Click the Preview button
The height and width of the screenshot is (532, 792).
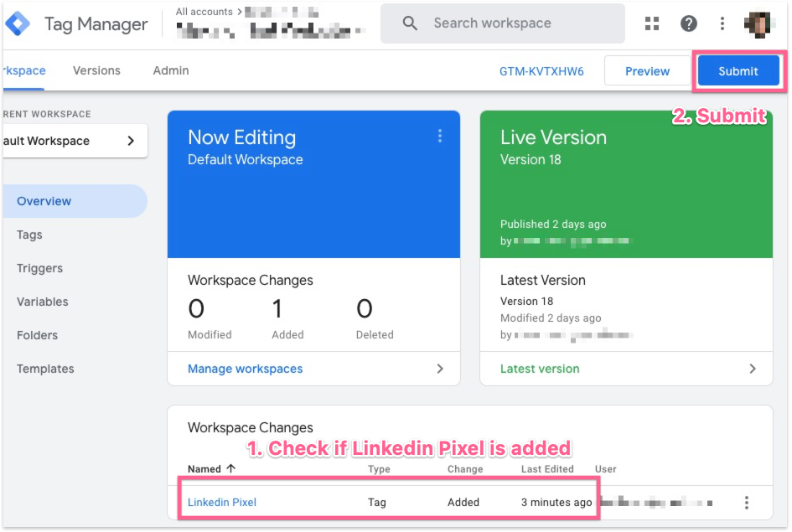[x=647, y=71]
